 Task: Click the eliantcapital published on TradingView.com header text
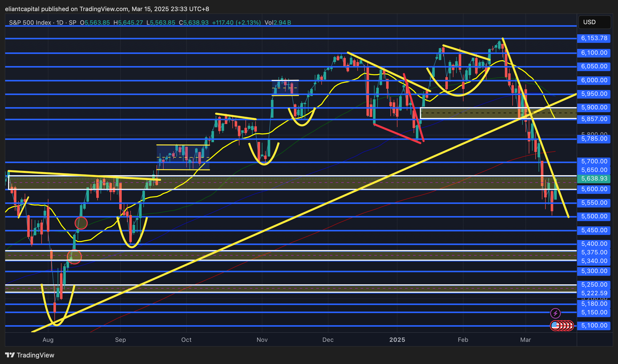click(107, 9)
